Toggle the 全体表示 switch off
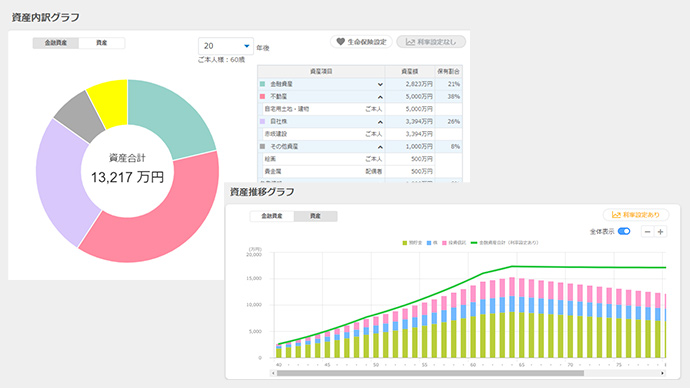 624,231
